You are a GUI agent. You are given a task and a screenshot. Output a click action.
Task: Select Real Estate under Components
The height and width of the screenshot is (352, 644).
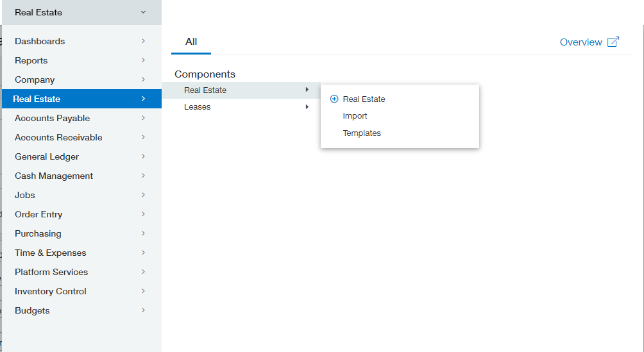coord(241,90)
